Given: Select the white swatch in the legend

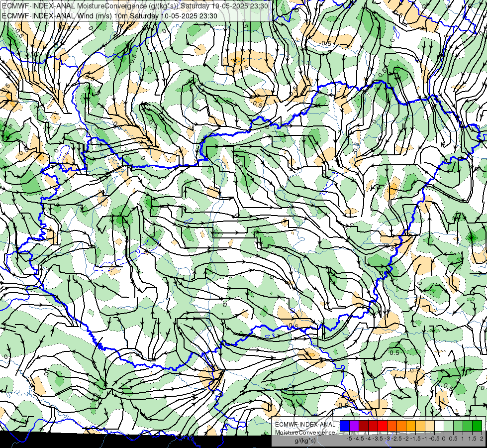Looking at the screenshot, I should tap(439, 426).
